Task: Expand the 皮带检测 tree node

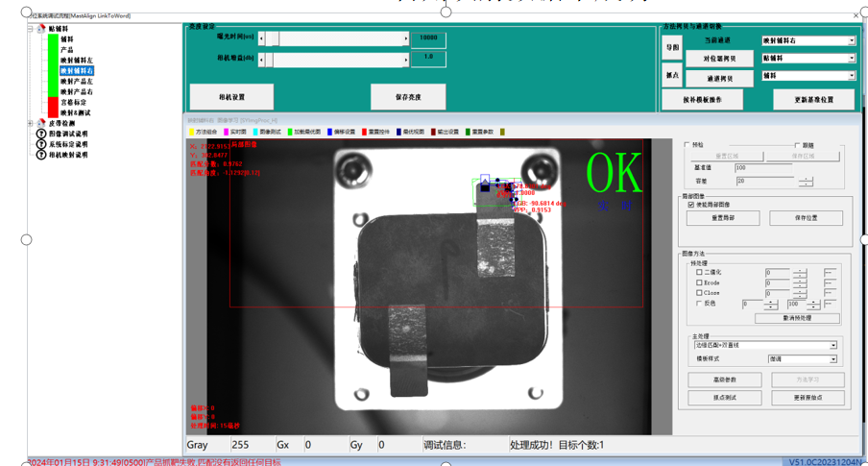Action: 31,123
